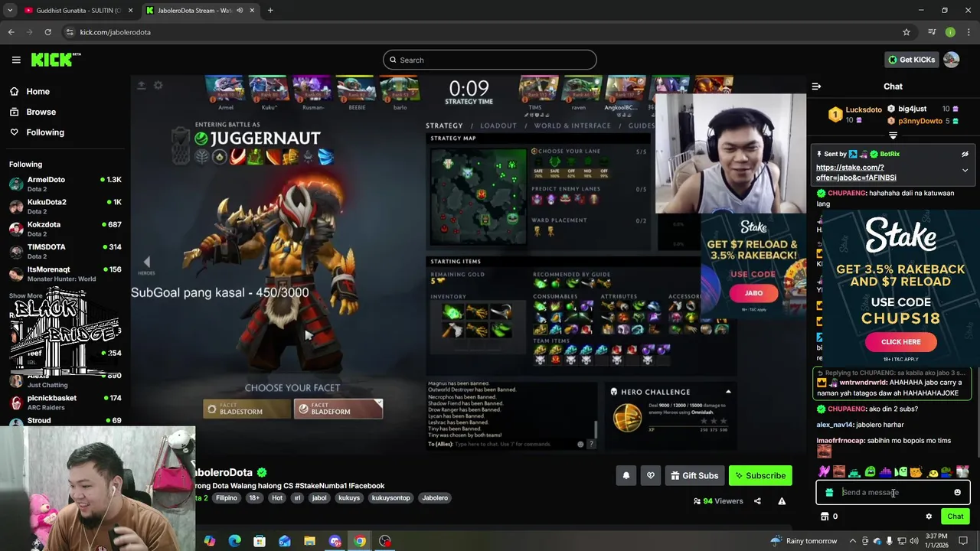Focus the Kick Search box

(490, 60)
